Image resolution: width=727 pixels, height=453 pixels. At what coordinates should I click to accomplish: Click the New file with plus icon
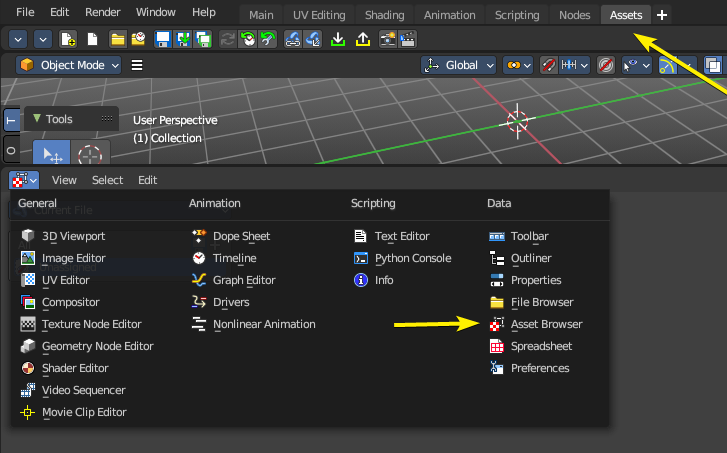pos(68,39)
